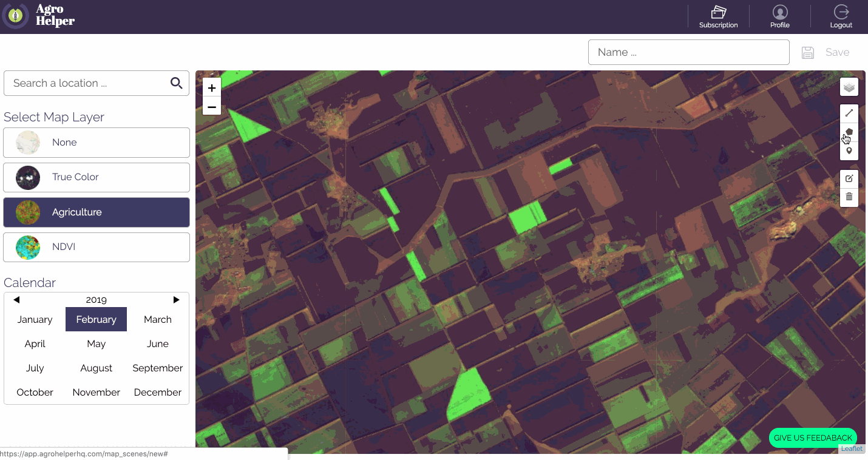The height and width of the screenshot is (460, 868).
Task: Select the place marker tool
Action: tap(849, 151)
